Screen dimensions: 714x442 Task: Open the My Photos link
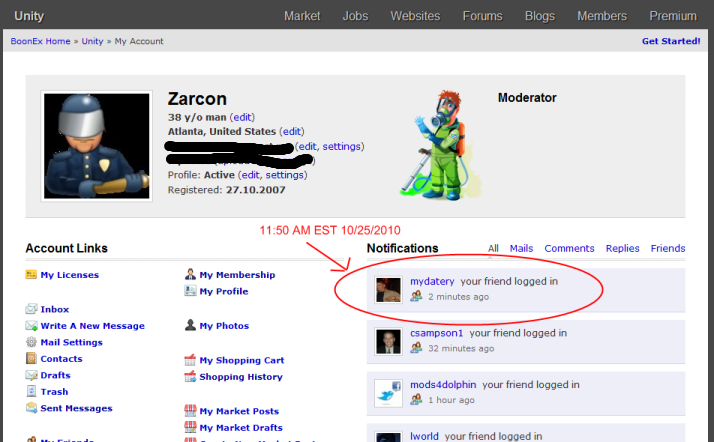coord(224,326)
